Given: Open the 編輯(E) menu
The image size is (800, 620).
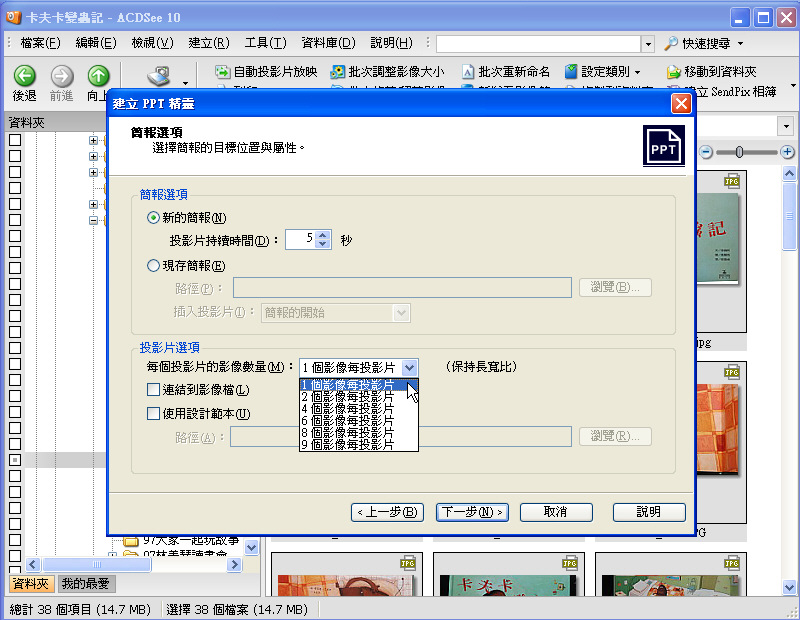Looking at the screenshot, I should pos(95,43).
